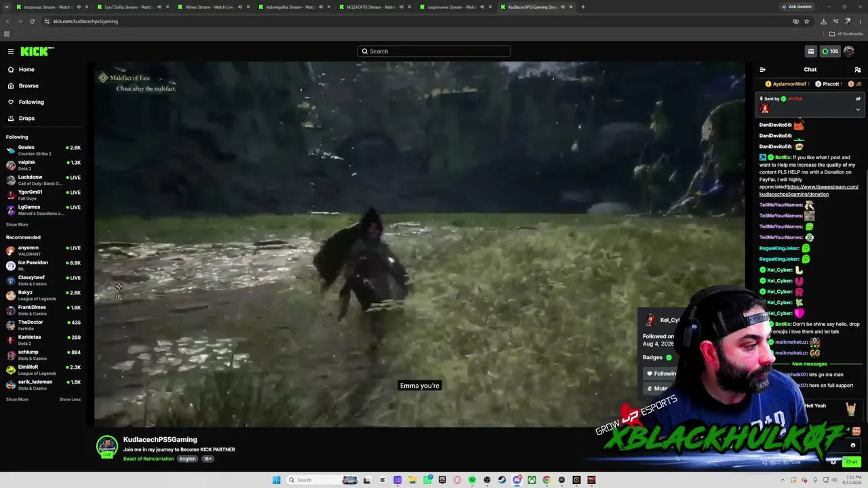Click the address bar URL
This screenshot has width=868, height=488.
(x=85, y=21)
